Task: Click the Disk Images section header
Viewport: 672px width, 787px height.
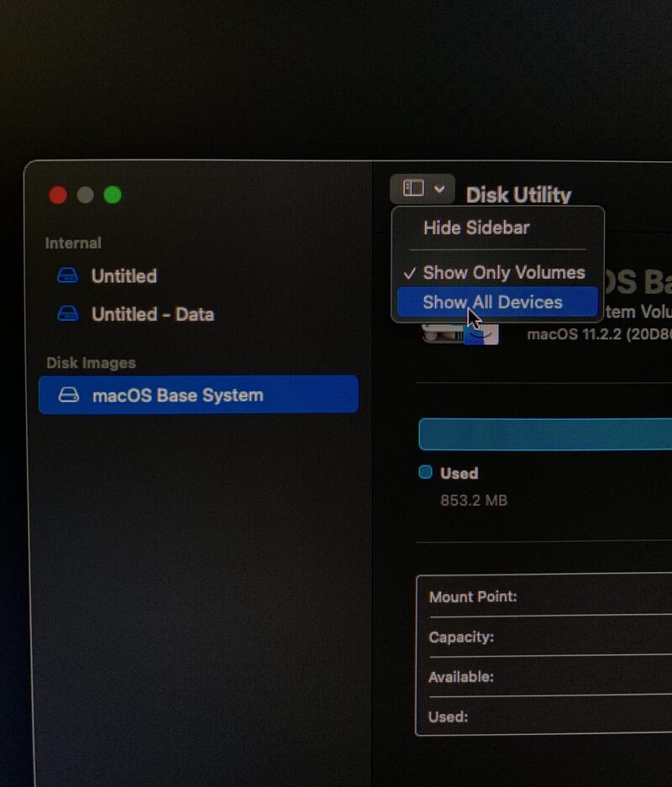Action: coord(92,363)
